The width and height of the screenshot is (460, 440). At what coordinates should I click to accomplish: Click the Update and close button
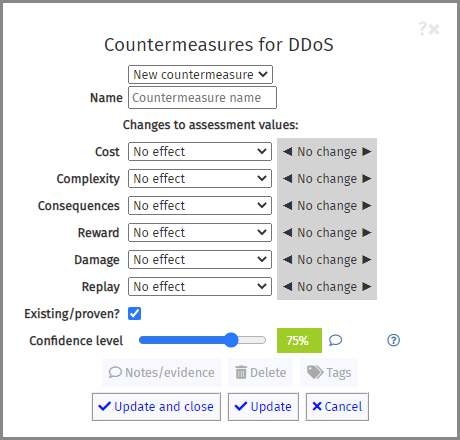(156, 407)
